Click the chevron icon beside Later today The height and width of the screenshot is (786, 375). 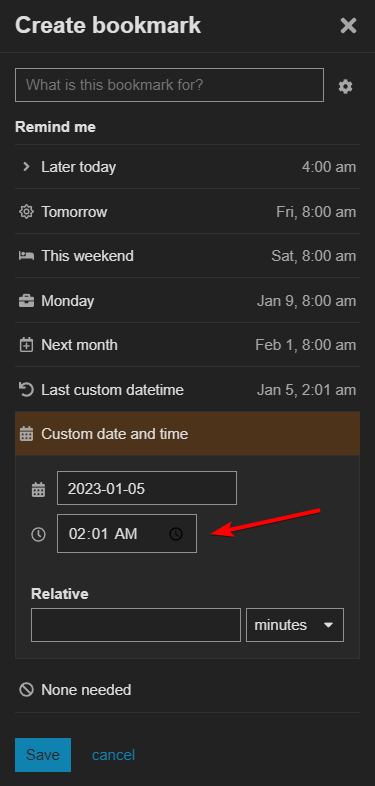point(26,167)
